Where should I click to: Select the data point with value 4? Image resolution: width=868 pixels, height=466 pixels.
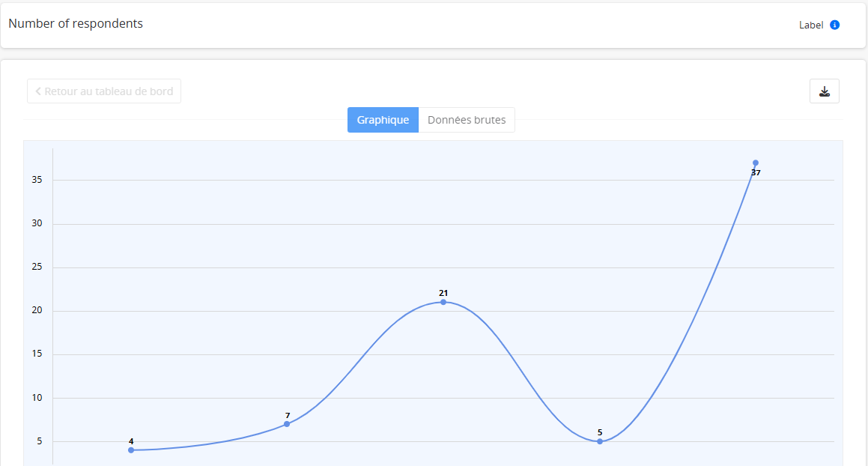tap(131, 450)
